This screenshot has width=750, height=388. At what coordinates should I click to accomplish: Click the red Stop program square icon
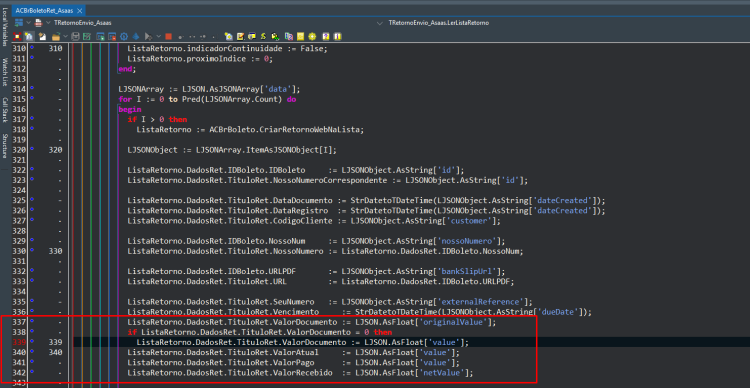(x=168, y=36)
